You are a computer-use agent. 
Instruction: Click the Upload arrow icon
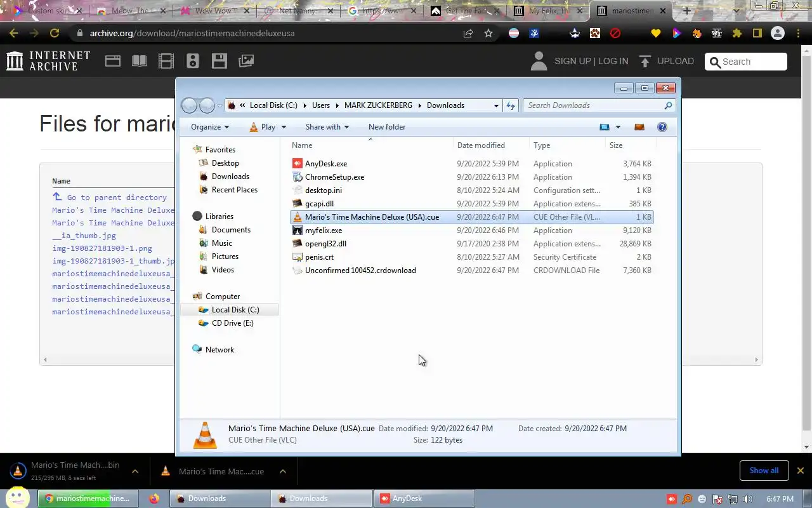[645, 61]
